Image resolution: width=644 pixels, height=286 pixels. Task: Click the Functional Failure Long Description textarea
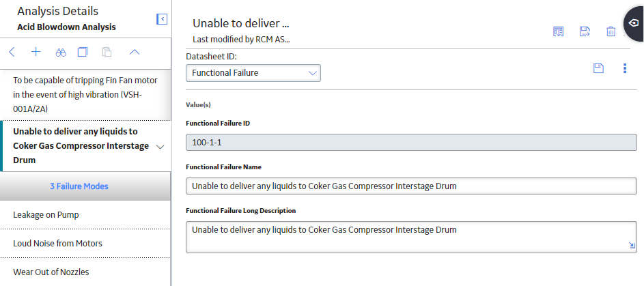pyautogui.click(x=411, y=237)
